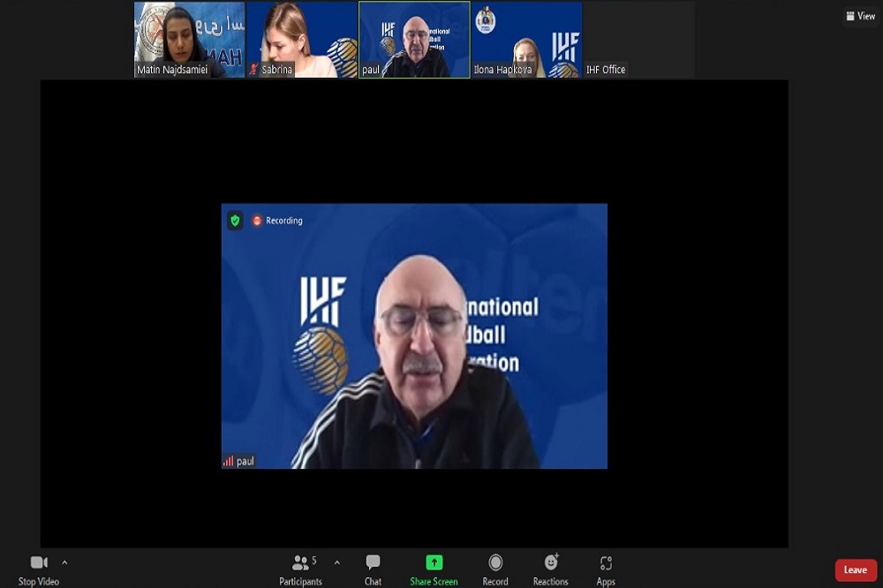The height and width of the screenshot is (588, 883).
Task: Click paul's red signal strength icon
Action: coord(228,461)
